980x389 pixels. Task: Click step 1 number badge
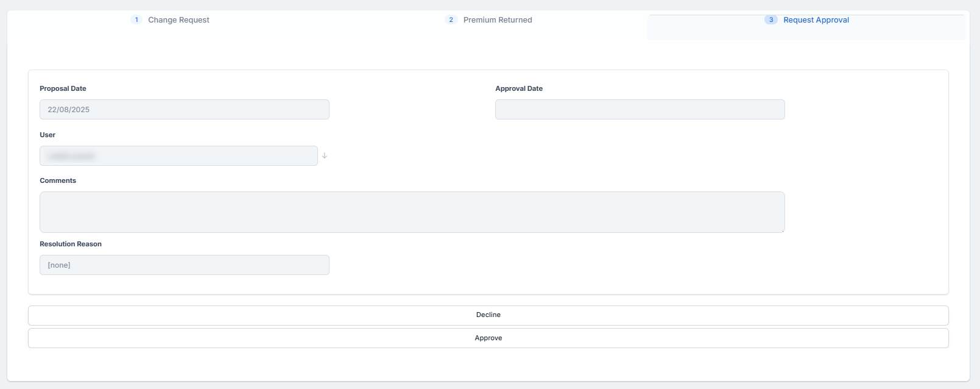click(136, 20)
